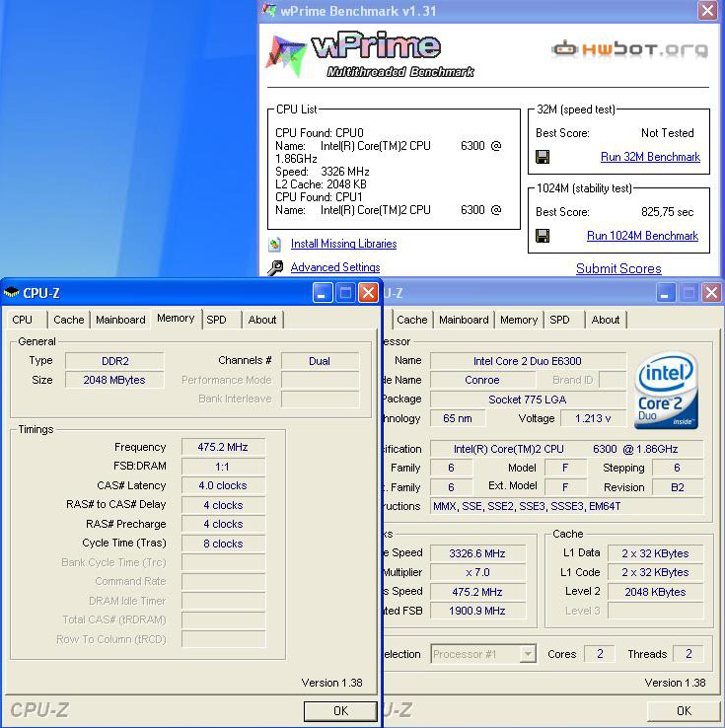Click the floppy disk icon under 32M speed test
725x728 pixels.
[x=543, y=157]
